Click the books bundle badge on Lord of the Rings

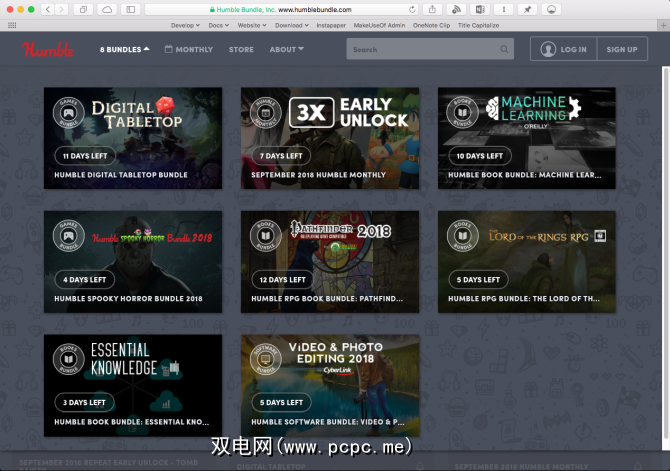(x=462, y=236)
